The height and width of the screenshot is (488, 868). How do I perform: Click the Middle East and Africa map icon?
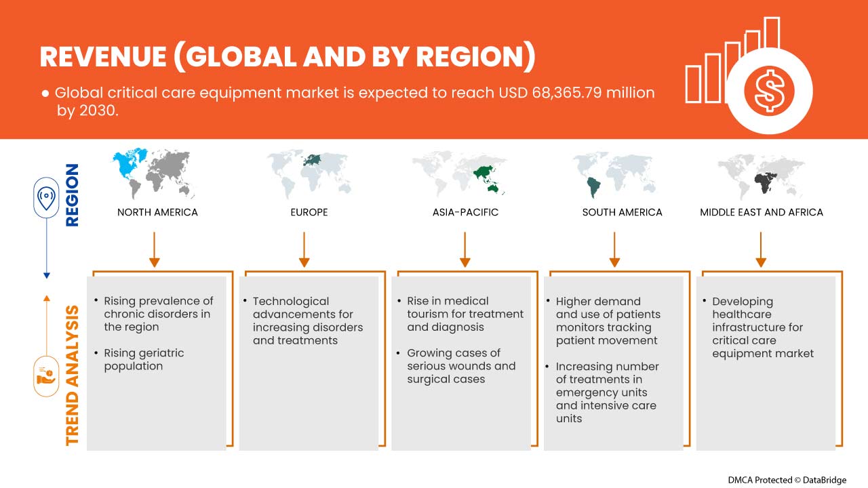pyautogui.click(x=761, y=174)
